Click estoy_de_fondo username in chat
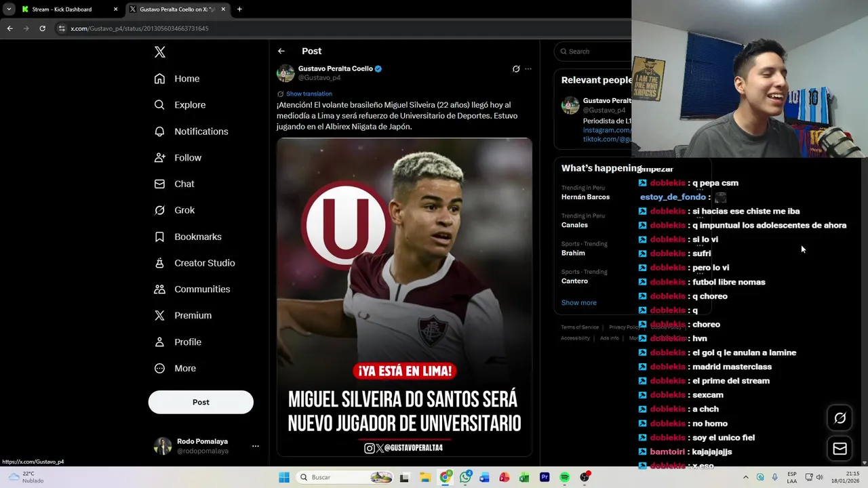The image size is (868, 488). 673,197
